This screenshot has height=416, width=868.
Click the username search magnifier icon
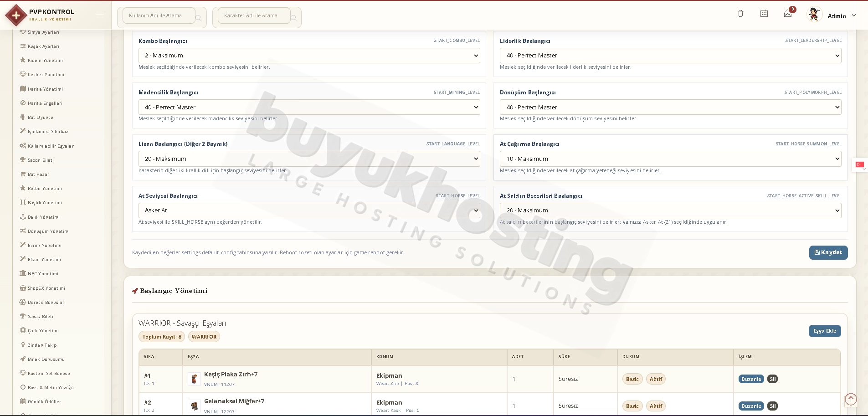[x=199, y=18]
